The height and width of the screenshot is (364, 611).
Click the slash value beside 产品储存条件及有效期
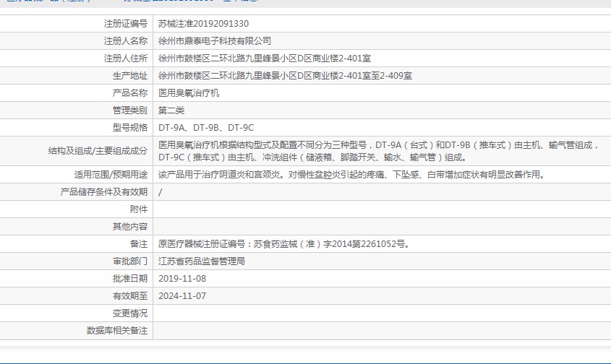coord(161,192)
